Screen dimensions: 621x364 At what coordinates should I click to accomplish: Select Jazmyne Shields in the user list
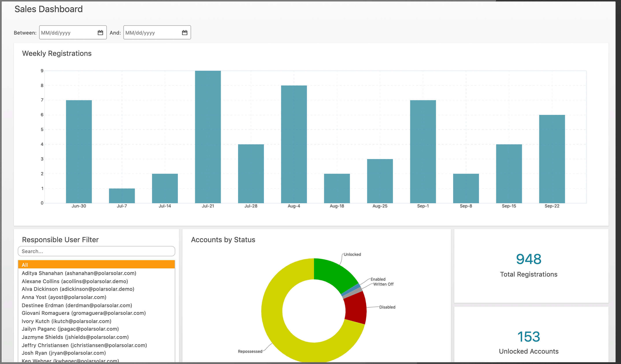click(75, 337)
